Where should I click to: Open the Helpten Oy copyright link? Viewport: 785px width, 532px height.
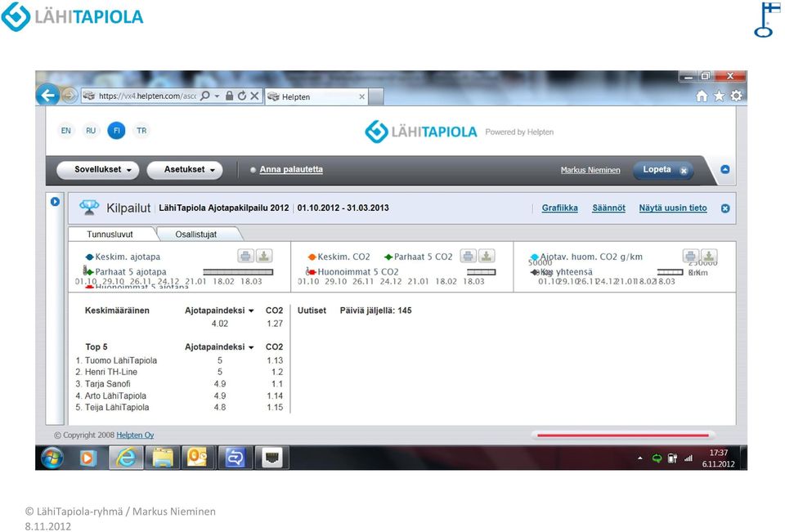pyautogui.click(x=135, y=436)
